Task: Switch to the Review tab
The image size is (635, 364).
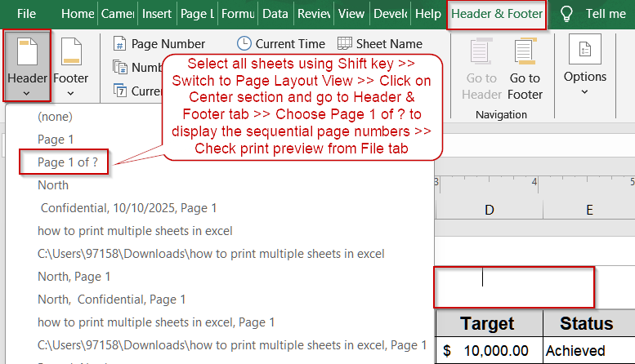Action: (x=314, y=14)
